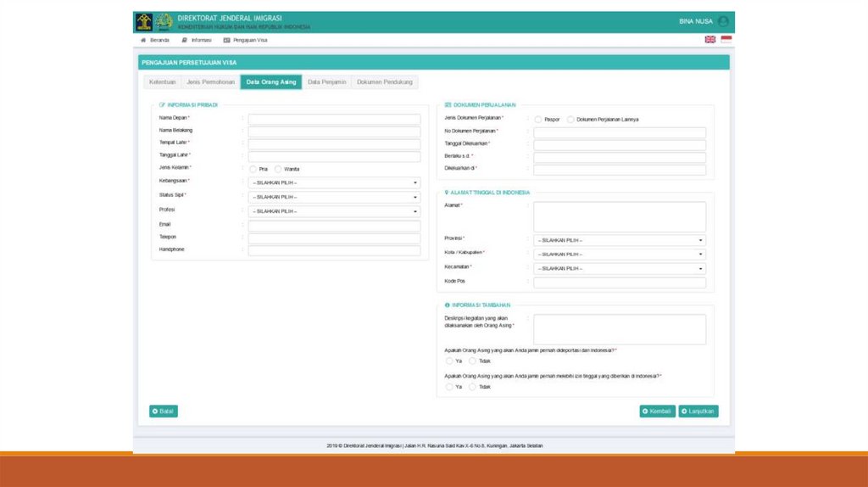Select Tidak for the deportation question
Screen dimensions: 868x487
[x=472, y=361]
